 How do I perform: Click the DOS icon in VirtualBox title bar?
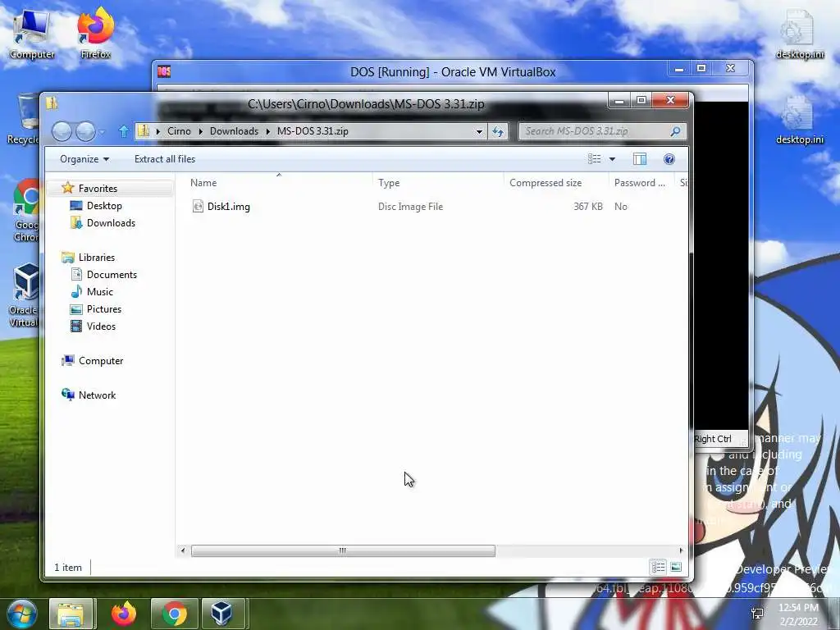tap(164, 71)
